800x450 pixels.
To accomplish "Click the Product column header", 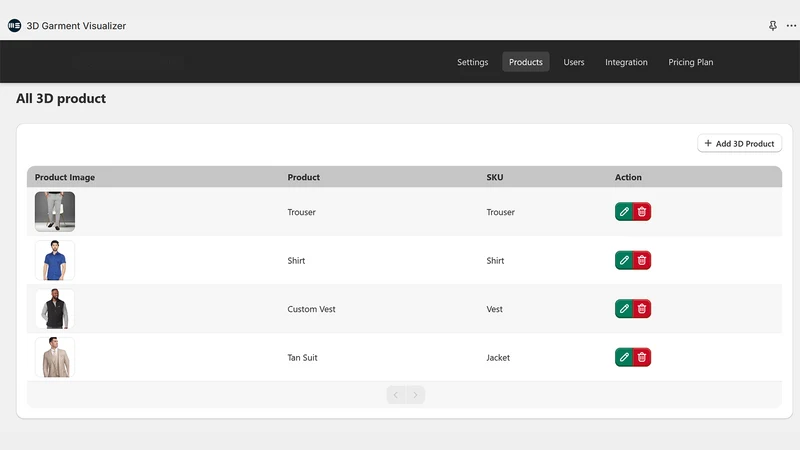I will [x=304, y=177].
